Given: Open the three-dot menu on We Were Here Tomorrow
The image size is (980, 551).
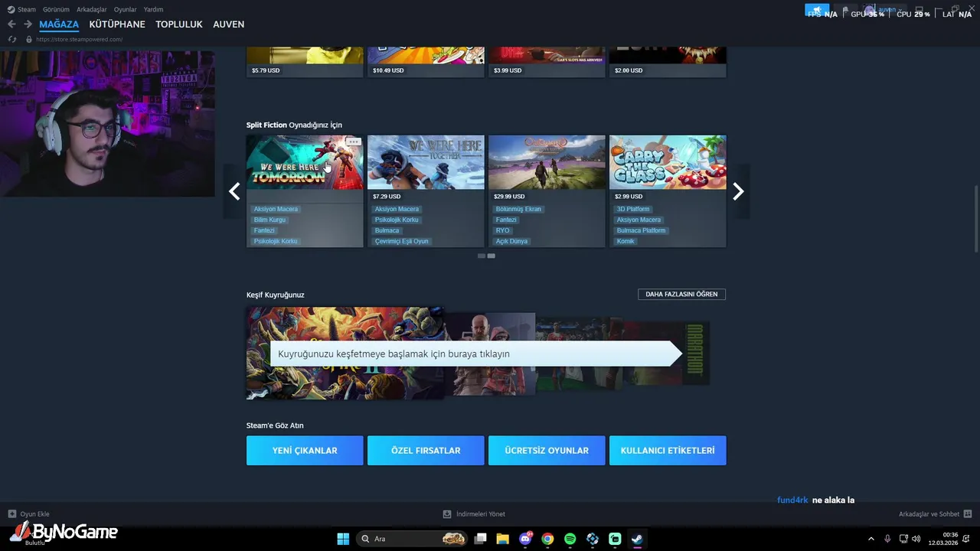Looking at the screenshot, I should click(353, 142).
